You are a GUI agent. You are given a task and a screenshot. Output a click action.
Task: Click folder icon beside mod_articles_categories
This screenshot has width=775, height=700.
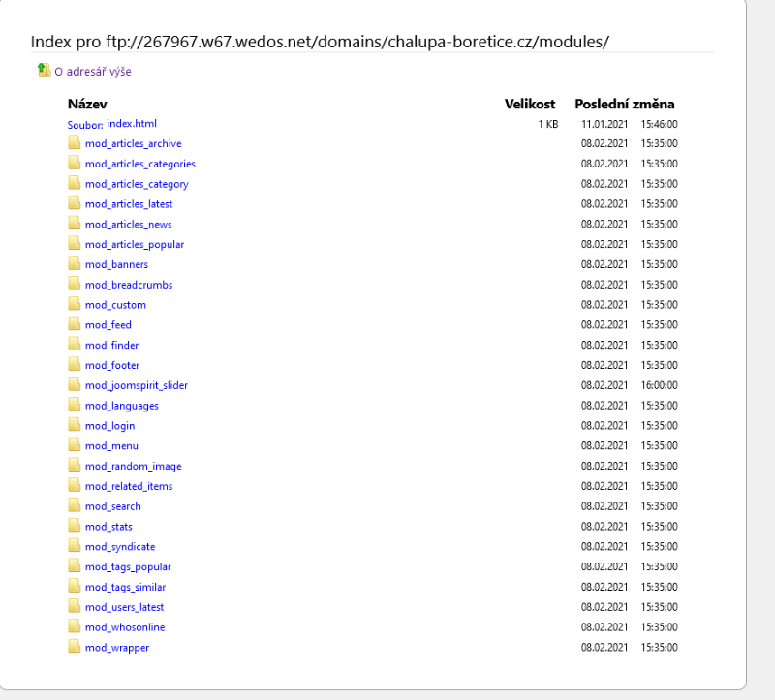click(x=75, y=164)
